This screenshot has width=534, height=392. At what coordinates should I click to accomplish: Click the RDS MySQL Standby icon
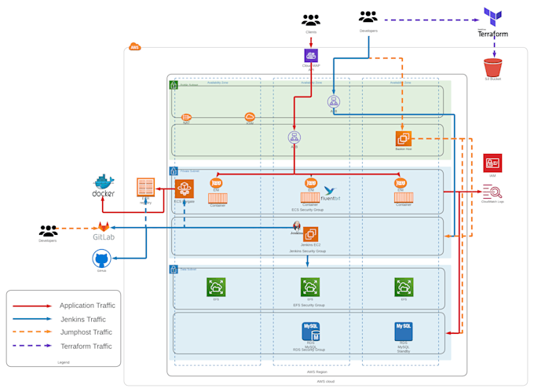pyautogui.click(x=404, y=332)
